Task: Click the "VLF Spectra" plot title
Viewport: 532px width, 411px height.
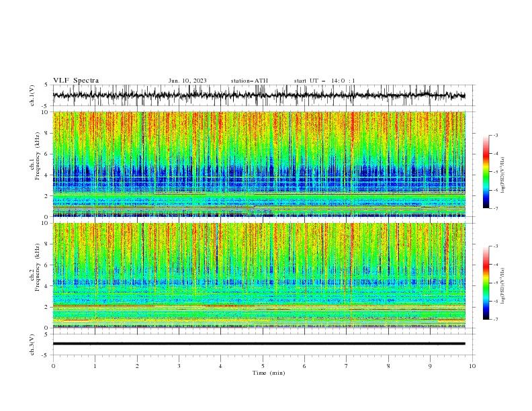Action: [76, 81]
